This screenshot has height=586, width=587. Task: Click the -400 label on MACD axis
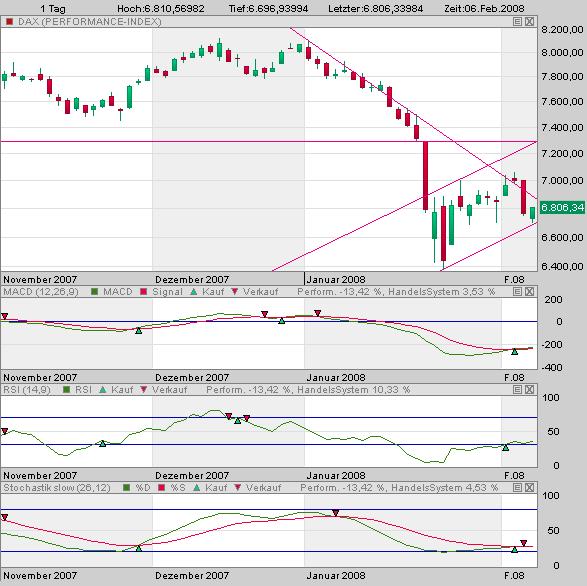pos(551,368)
